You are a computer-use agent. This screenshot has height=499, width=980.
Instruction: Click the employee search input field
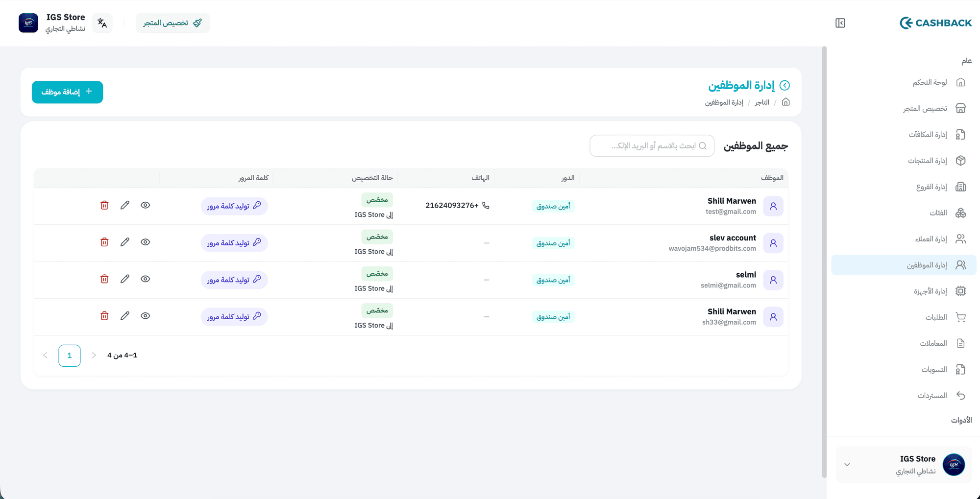click(652, 146)
